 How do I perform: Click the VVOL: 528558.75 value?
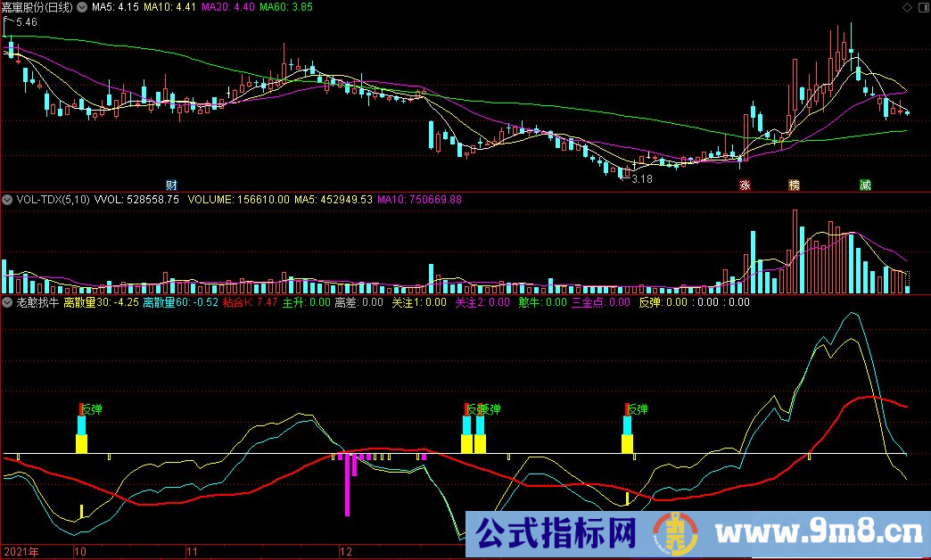tap(136, 200)
